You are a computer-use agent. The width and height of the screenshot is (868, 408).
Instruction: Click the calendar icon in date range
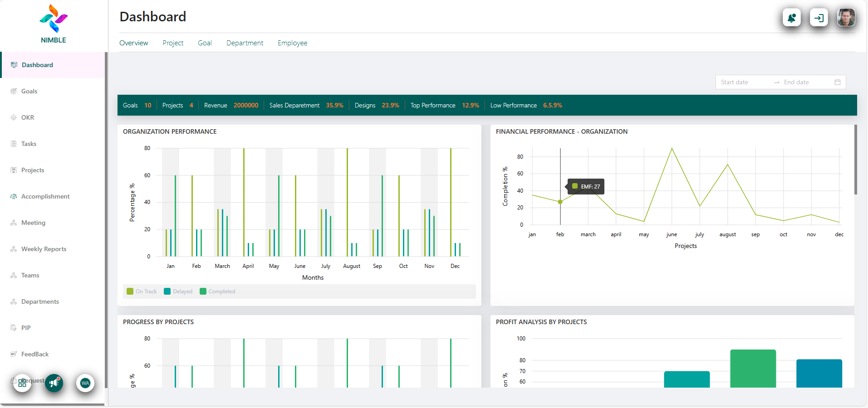coord(837,82)
